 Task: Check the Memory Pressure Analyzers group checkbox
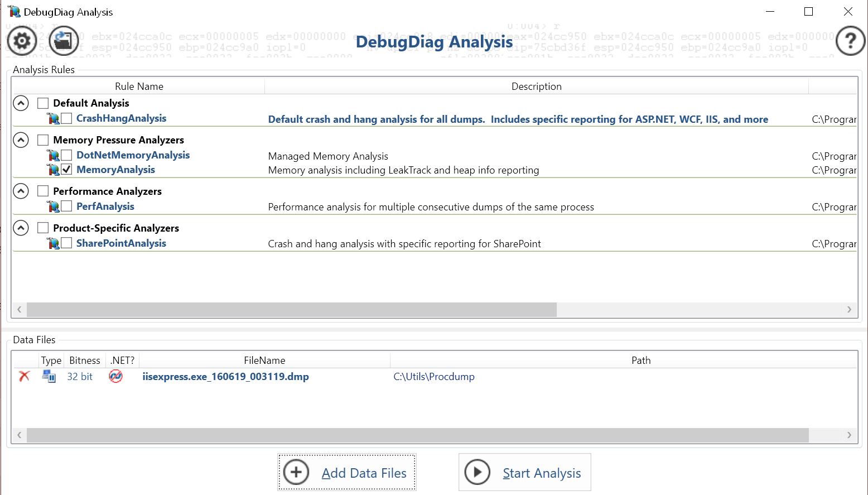coord(43,140)
